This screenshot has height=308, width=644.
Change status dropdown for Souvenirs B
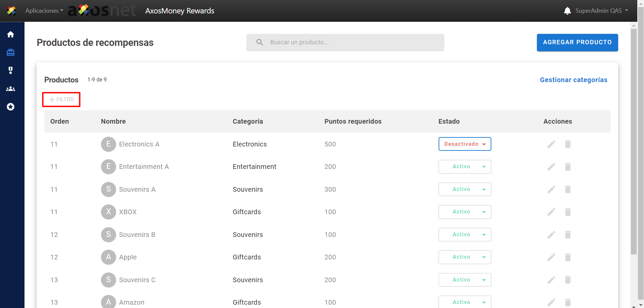pos(464,235)
